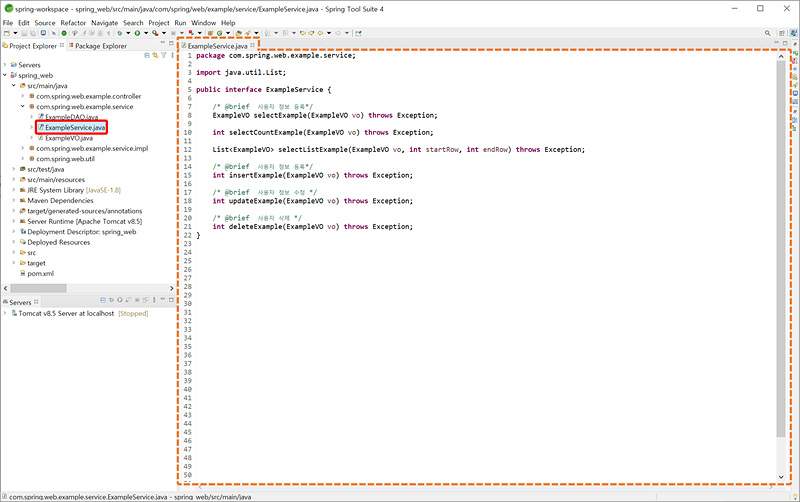Collapse com.spring.web.example.service package
800x502 pixels.
pyautogui.click(x=22, y=107)
